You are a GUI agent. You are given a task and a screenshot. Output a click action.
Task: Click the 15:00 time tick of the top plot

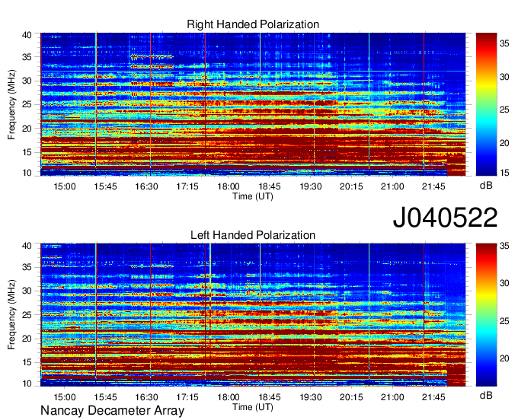pos(65,186)
